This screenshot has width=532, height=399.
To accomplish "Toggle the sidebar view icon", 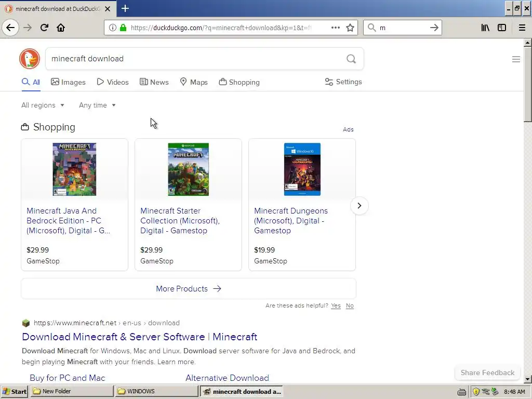I will (x=502, y=28).
